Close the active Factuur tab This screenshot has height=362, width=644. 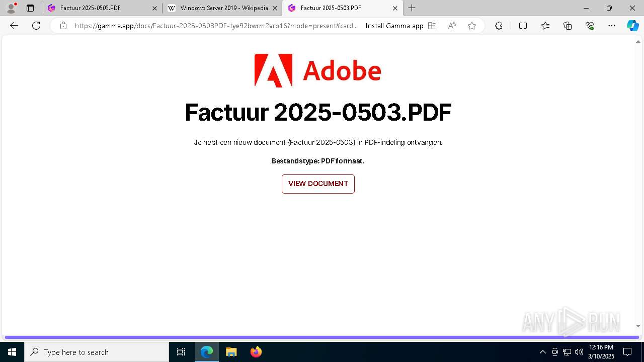(x=395, y=8)
